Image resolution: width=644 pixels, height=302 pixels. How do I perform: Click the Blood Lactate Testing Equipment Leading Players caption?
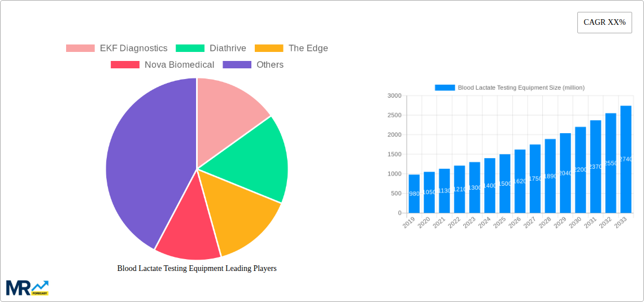(197, 268)
